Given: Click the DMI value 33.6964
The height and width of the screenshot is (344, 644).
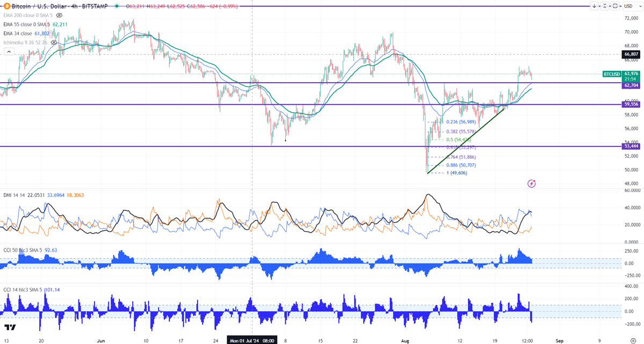Looking at the screenshot, I should coord(55,195).
